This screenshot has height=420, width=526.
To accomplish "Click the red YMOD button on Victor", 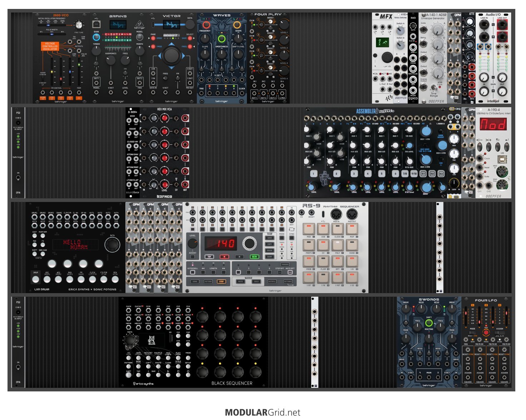I will [153, 46].
